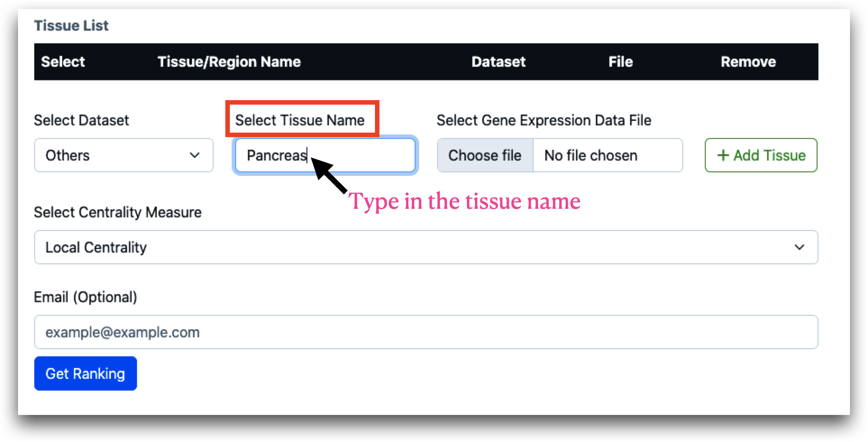Image resolution: width=868 pixels, height=442 pixels.
Task: Click the email input with example@example.com placeholder
Action: (x=426, y=332)
